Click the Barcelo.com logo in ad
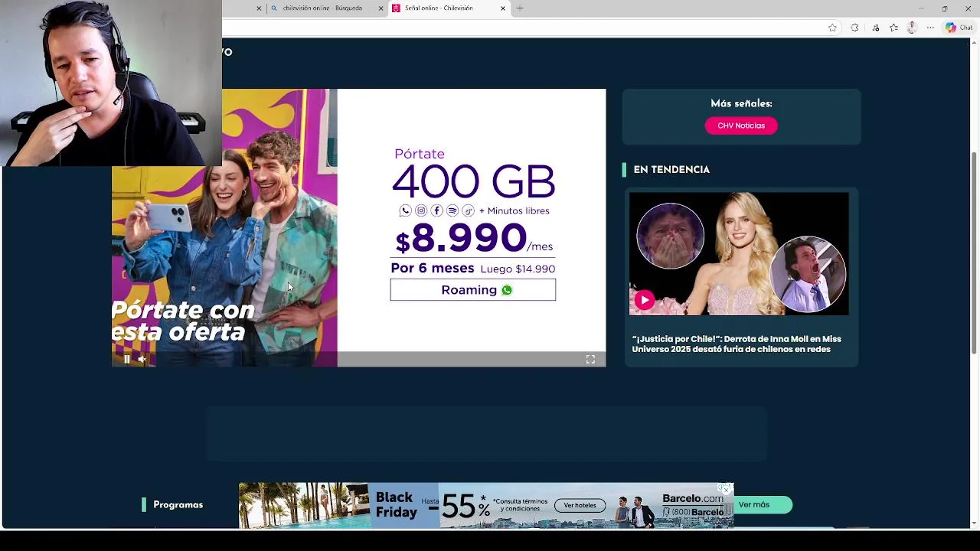Image resolution: width=980 pixels, height=551 pixels. (x=693, y=499)
